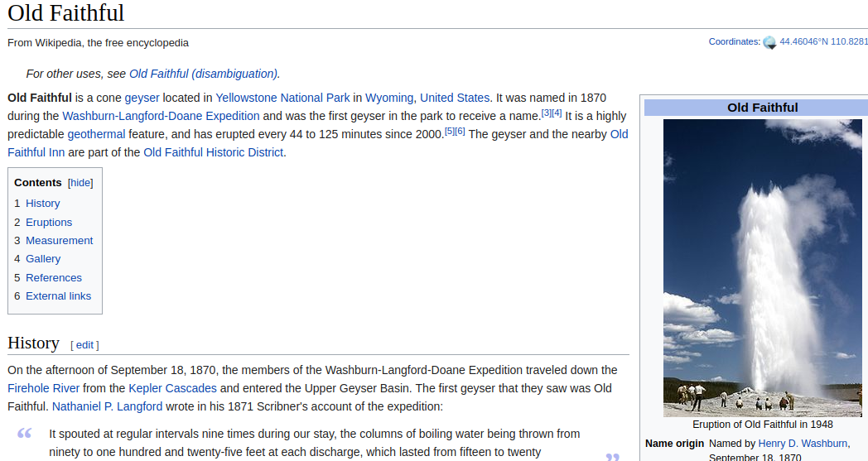Open the Old Faithful eruption photo
868x461 pixels.
tap(763, 268)
